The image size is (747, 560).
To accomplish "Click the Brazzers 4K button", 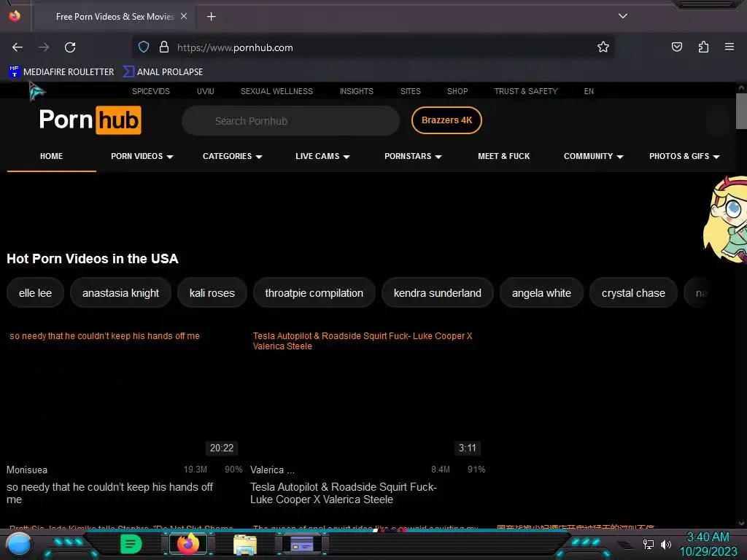I will tap(446, 120).
